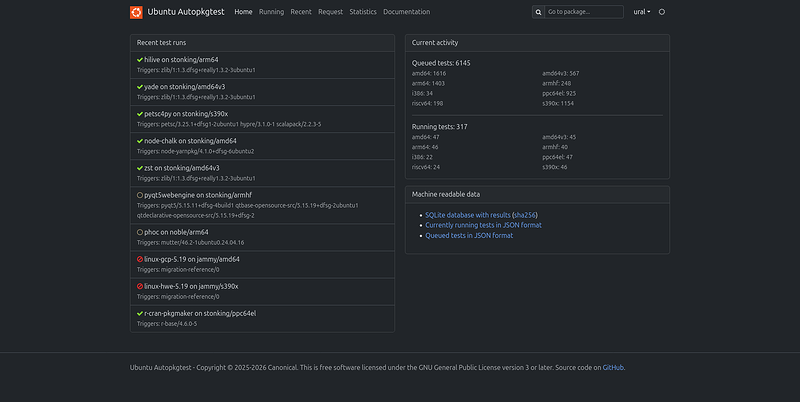800x402 pixels.
Task: Click green check icon for yade
Action: tap(140, 87)
